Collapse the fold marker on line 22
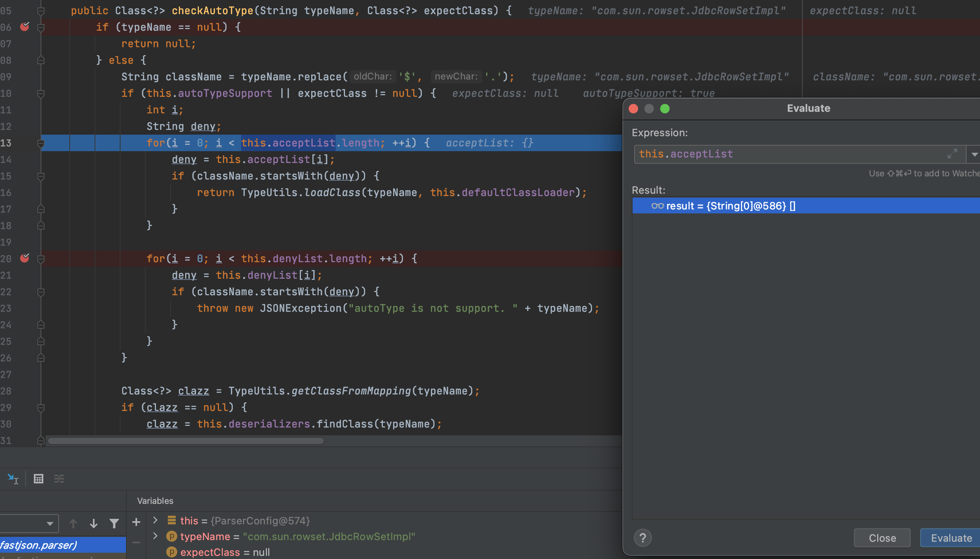The height and width of the screenshot is (559, 980). tap(41, 292)
